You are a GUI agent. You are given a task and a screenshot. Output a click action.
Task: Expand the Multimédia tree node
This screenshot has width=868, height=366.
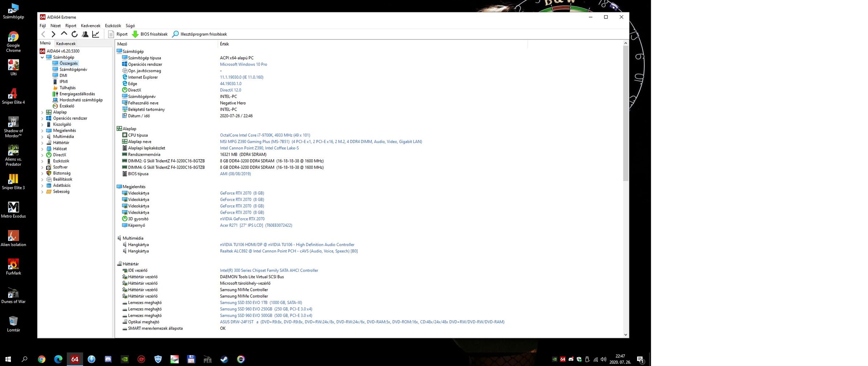pos(42,137)
